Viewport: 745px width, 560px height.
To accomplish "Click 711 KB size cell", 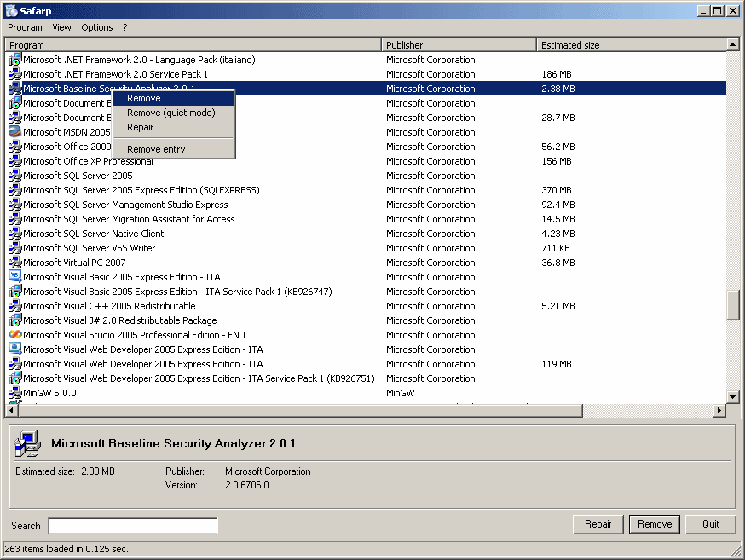I will (556, 248).
